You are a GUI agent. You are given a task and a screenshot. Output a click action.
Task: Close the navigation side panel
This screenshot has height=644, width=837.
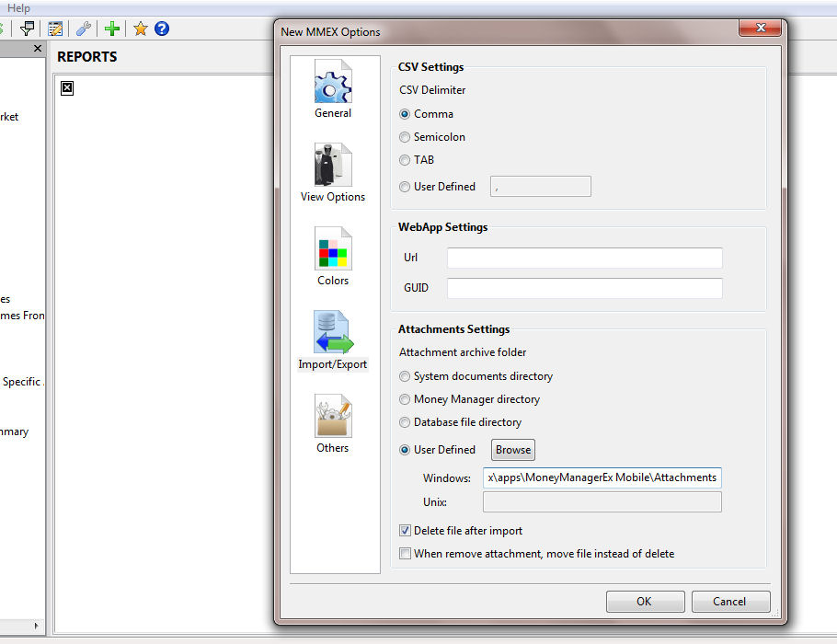pos(38,49)
